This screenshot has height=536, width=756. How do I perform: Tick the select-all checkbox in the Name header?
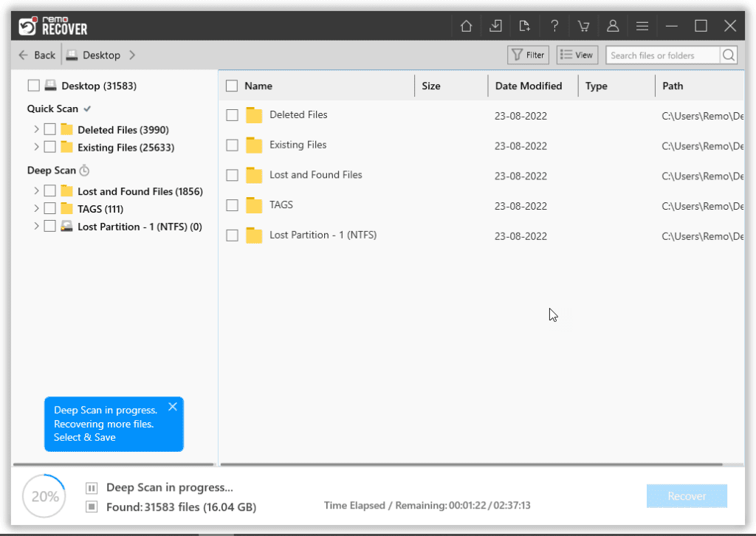[x=231, y=86]
